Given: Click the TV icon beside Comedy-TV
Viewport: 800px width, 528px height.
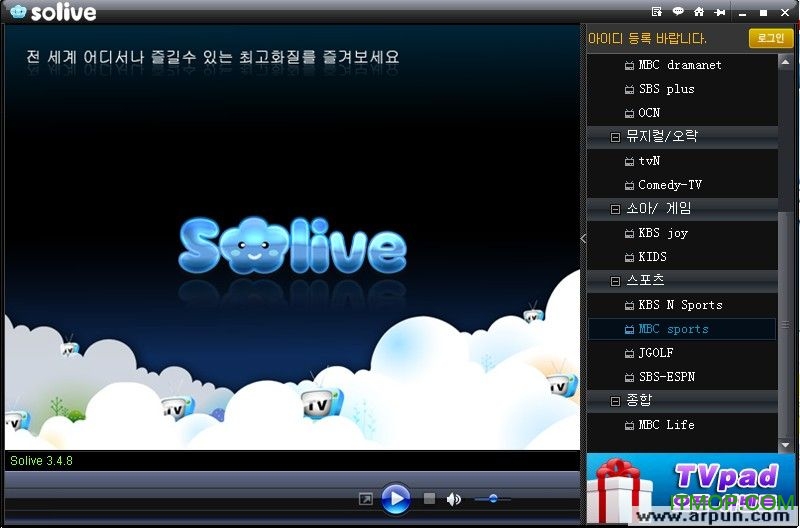Looking at the screenshot, I should tap(630, 185).
